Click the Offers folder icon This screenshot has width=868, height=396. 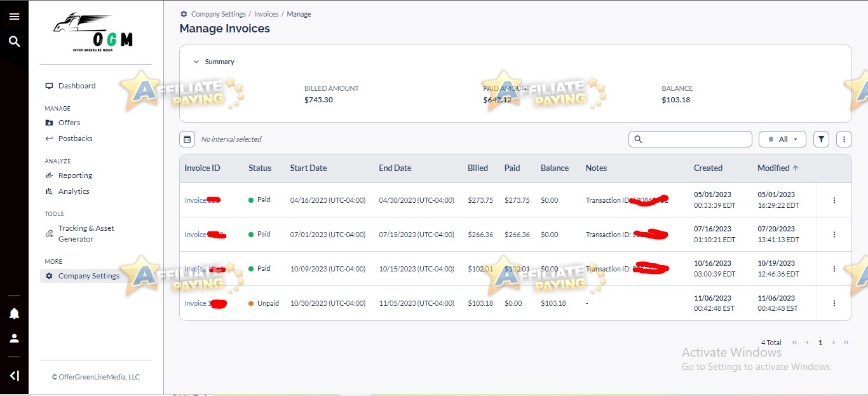49,123
